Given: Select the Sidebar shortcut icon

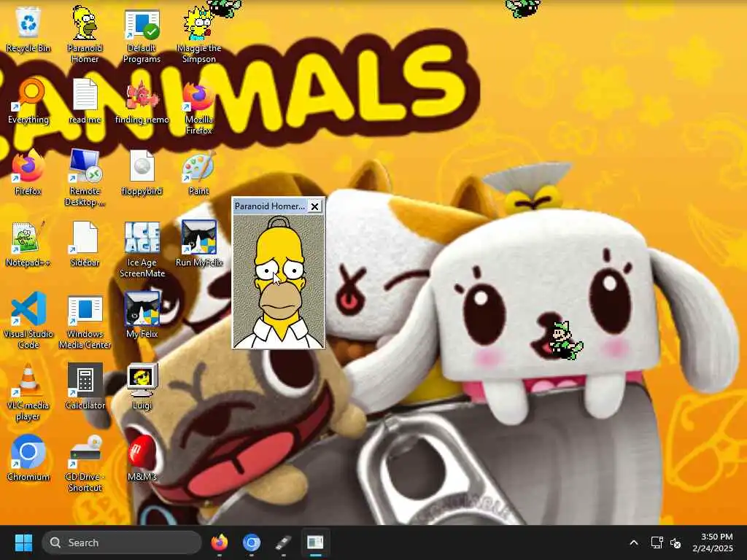Looking at the screenshot, I should point(85,244).
